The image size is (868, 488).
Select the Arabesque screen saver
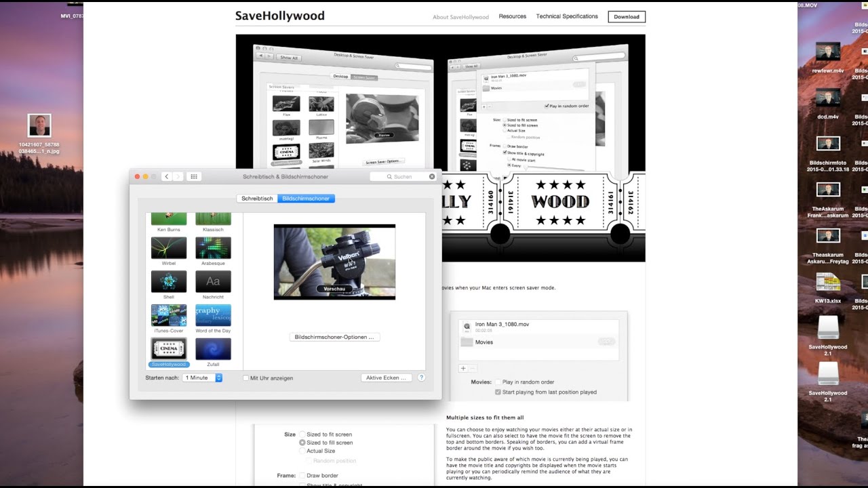(x=213, y=251)
